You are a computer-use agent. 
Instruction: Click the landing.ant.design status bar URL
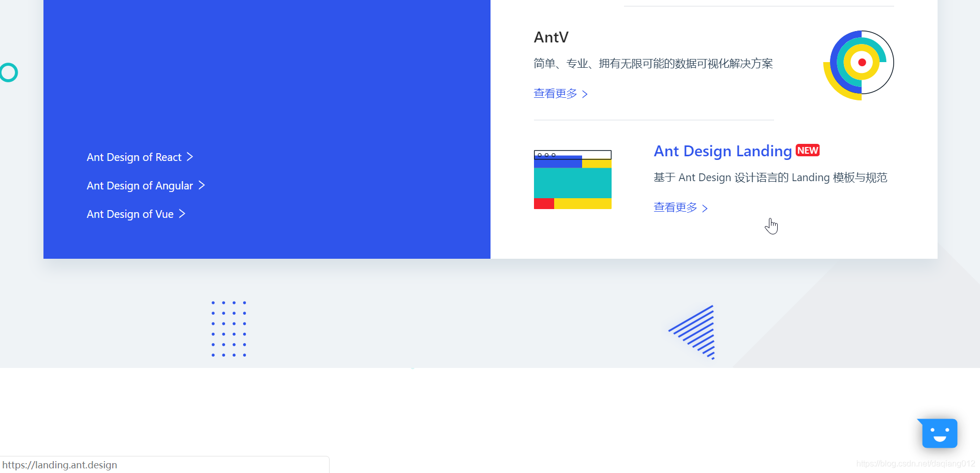tap(60, 465)
